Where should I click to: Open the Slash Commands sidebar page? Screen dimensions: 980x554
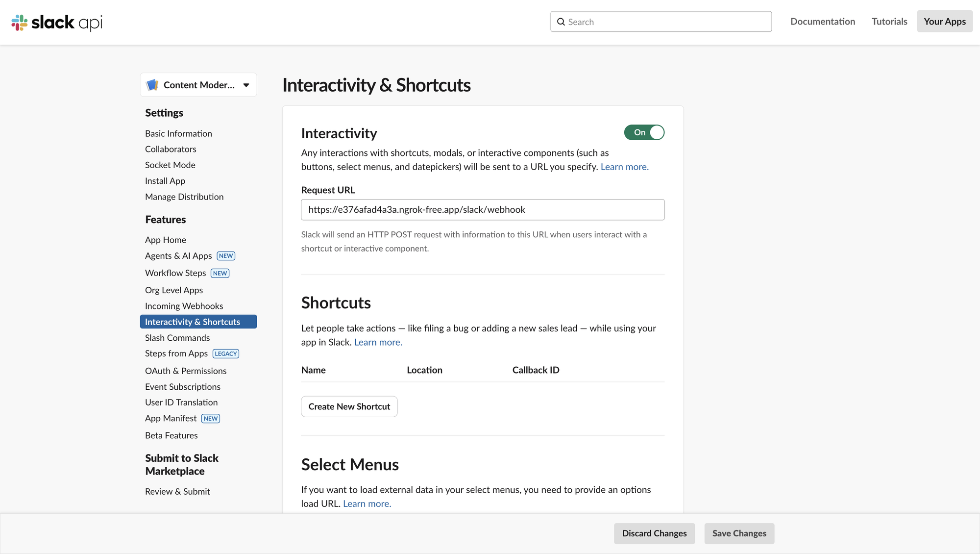coord(177,338)
